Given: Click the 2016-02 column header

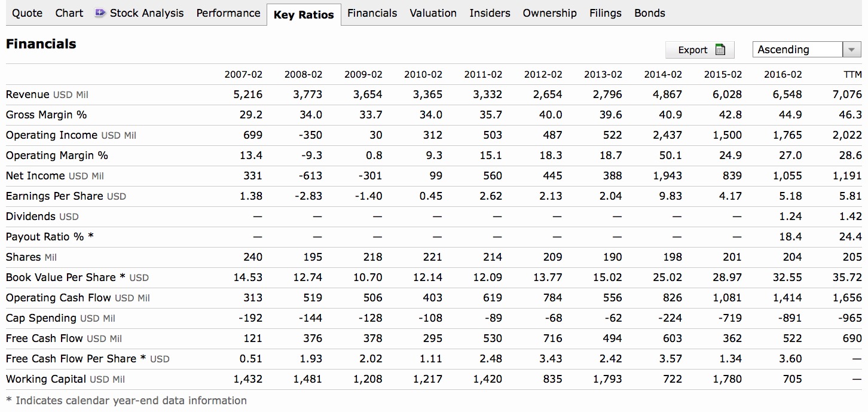Looking at the screenshot, I should (783, 75).
